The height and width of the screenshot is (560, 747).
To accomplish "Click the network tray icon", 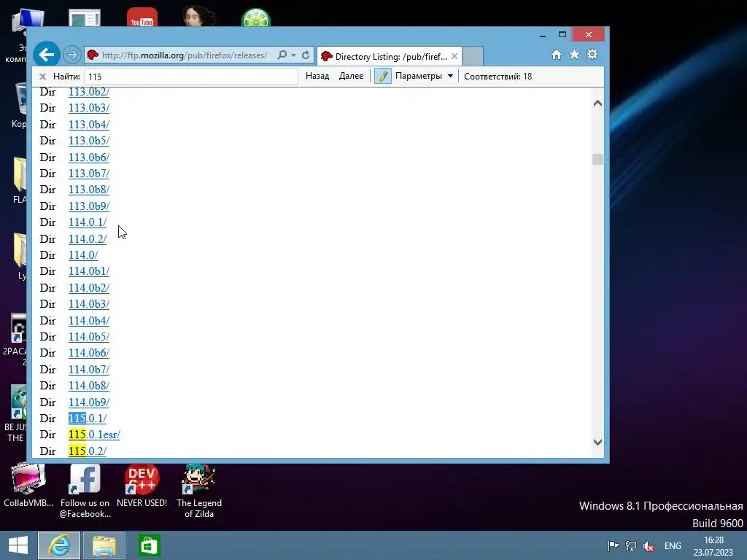I will (631, 545).
